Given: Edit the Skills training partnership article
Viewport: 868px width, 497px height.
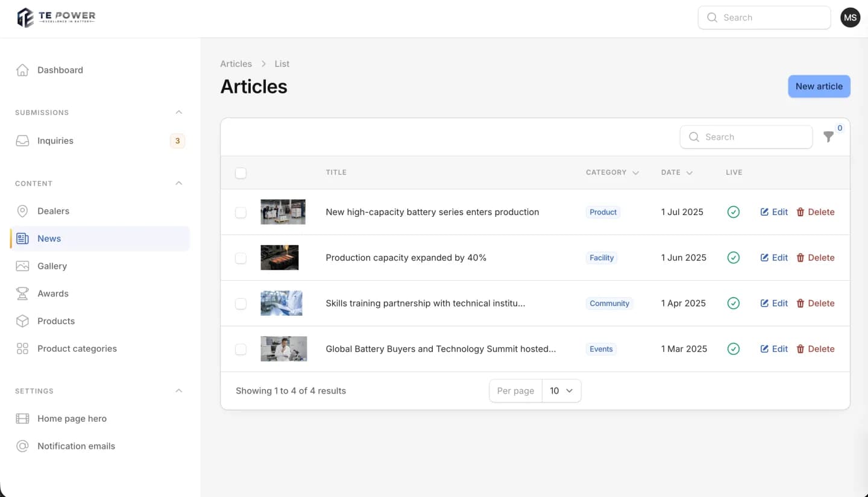Looking at the screenshot, I should [x=774, y=304].
